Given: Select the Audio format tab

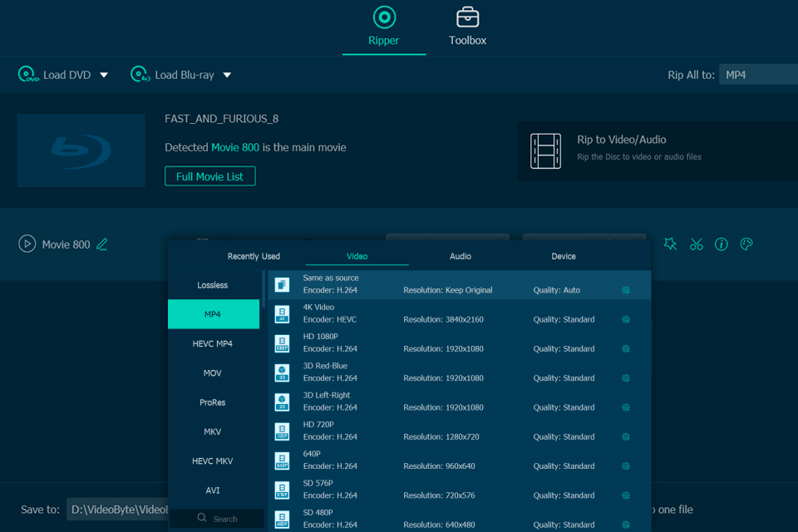Looking at the screenshot, I should tap(460, 256).
